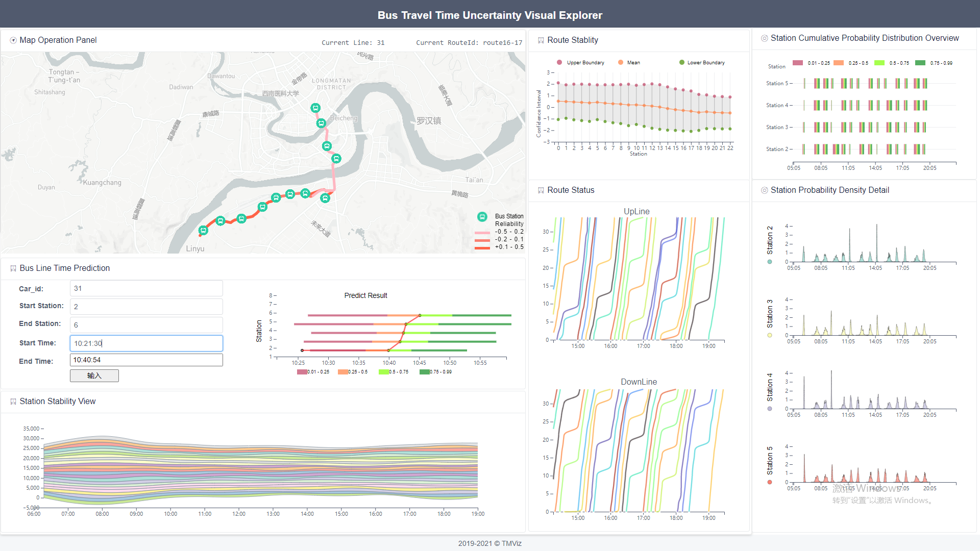The image size is (980, 551).
Task: Click the Station 2 teal circle marker in density detail
Action: (770, 262)
